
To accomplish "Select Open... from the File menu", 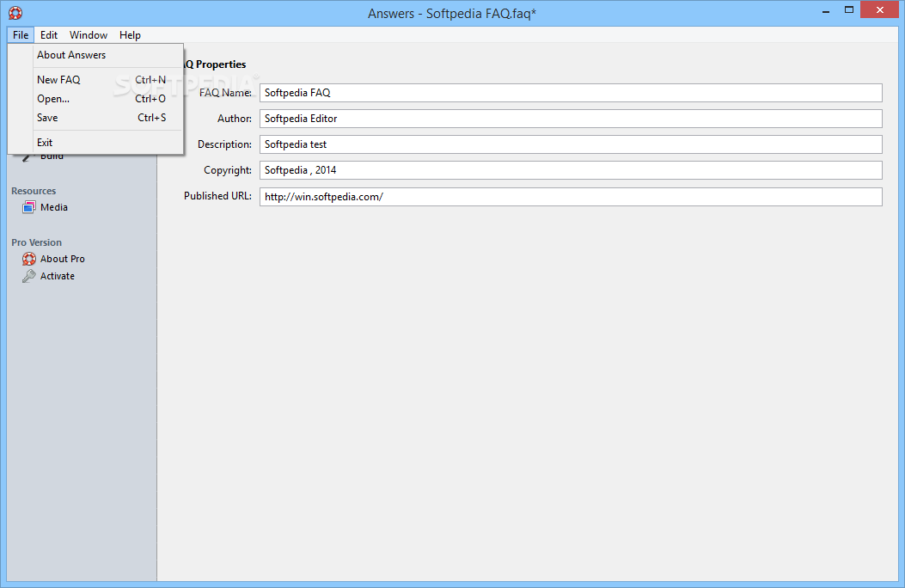I will coord(95,99).
